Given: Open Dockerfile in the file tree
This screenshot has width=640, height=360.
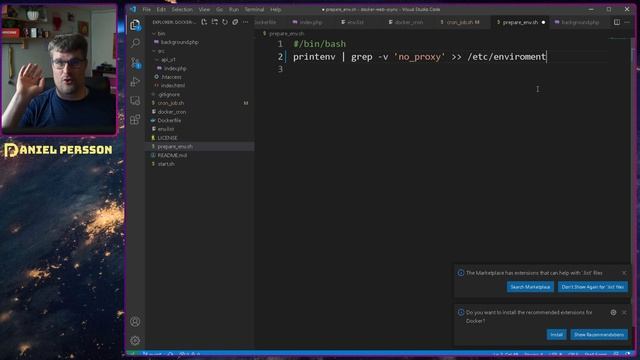Looking at the screenshot, I should click(x=169, y=120).
